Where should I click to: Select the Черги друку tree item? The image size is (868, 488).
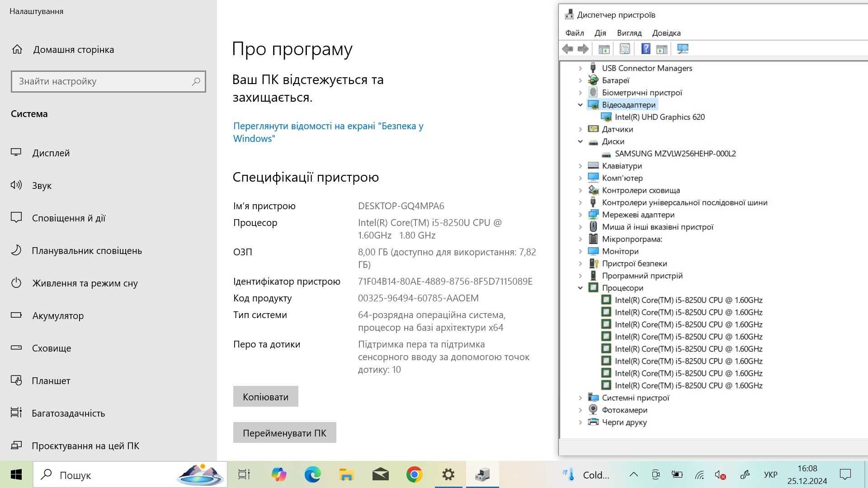click(x=624, y=422)
